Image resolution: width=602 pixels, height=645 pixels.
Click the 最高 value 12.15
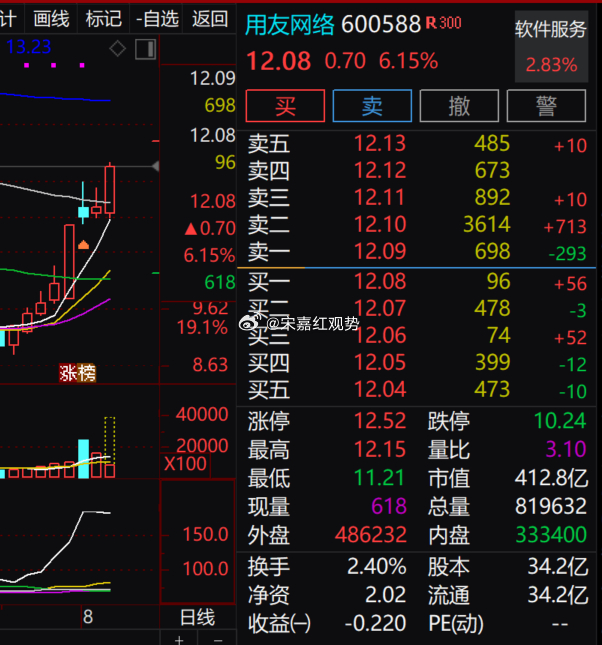click(x=380, y=449)
